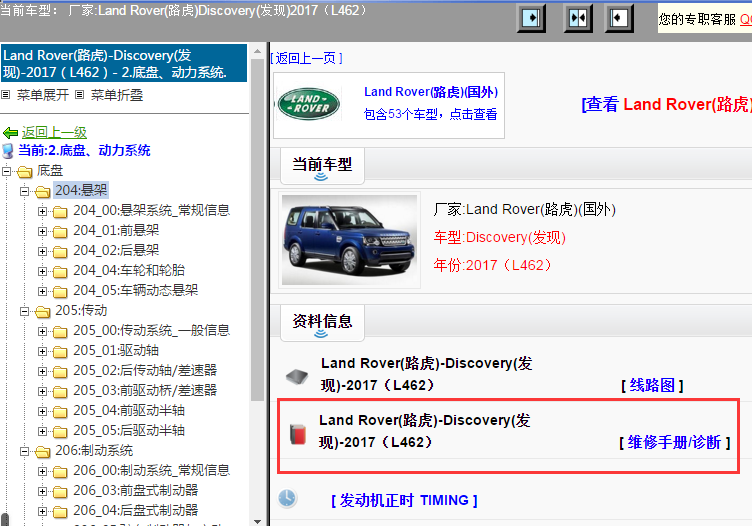Click the blue Discovery car thumbnail

pos(349,240)
